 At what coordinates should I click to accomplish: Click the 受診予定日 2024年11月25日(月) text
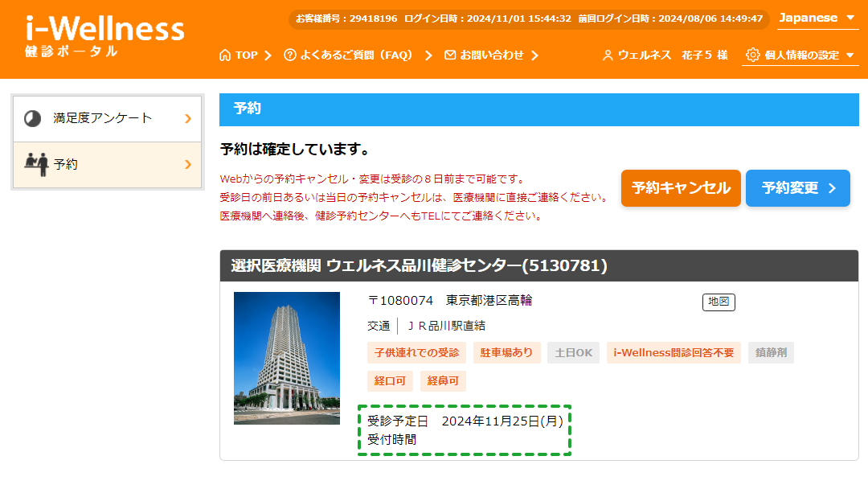(x=465, y=421)
